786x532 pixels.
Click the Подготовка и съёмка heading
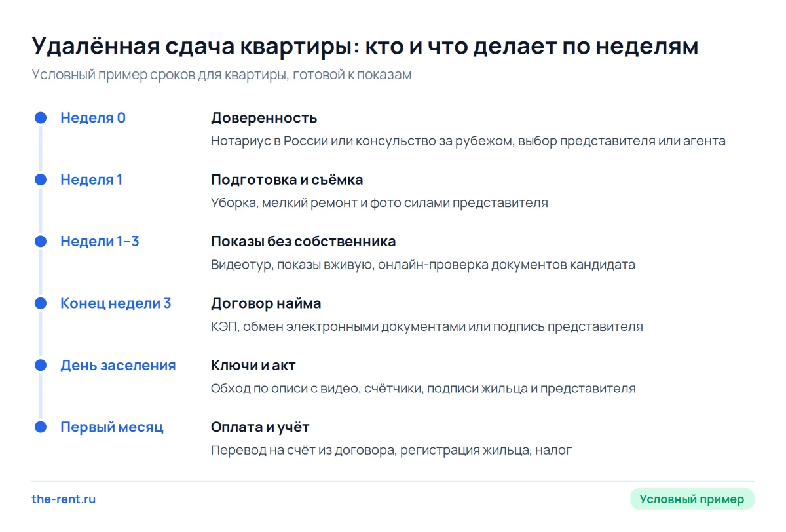point(287,180)
